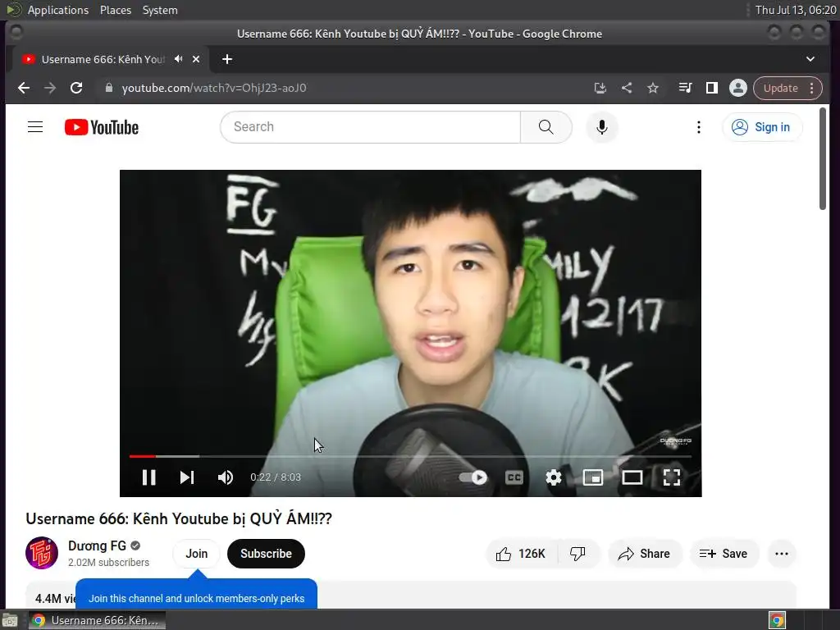Select the Username 666 YouTube tab
Viewport: 840px width, 630px height.
tap(102, 59)
